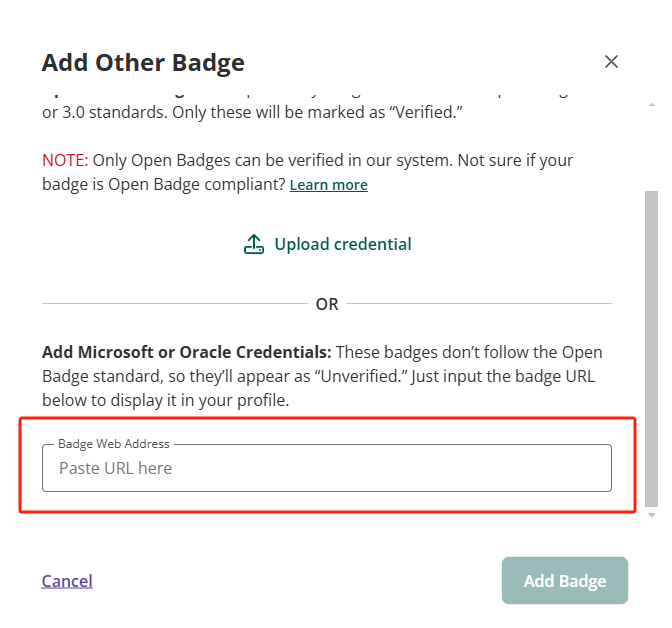Click the scrollbar up arrow
672x628 pixels.
tap(651, 104)
